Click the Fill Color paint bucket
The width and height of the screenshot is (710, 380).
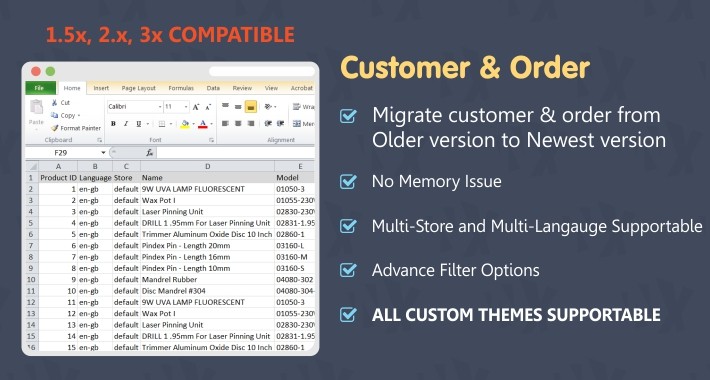185,124
